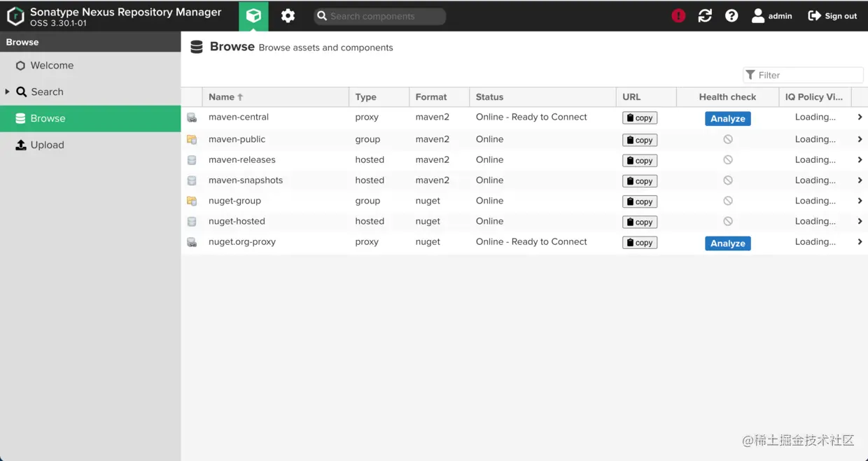Sign out of Nexus Repository Manager

tap(832, 15)
